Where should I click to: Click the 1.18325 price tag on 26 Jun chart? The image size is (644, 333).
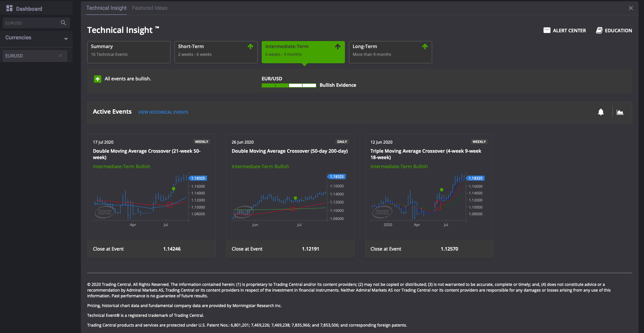tap(337, 177)
